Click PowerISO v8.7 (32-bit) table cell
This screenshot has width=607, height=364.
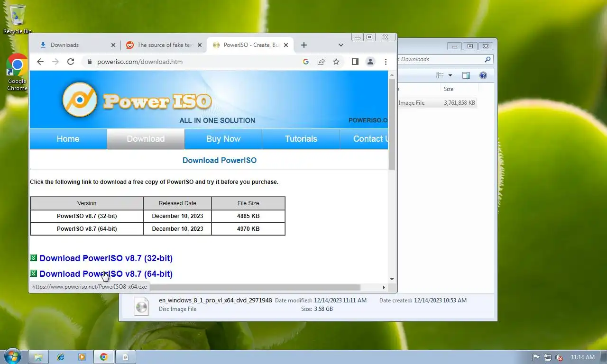click(87, 216)
